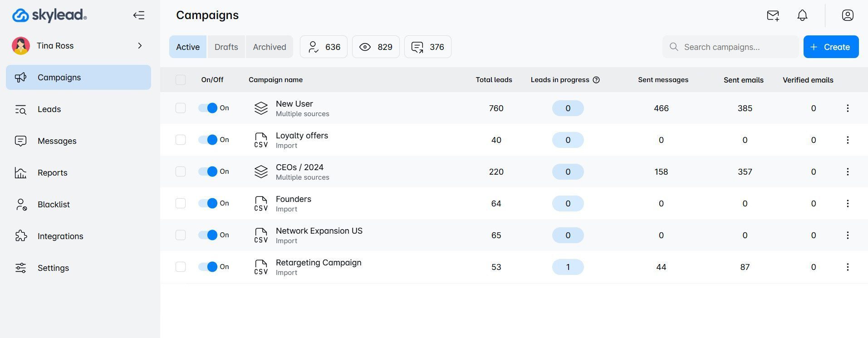The width and height of the screenshot is (868, 338).
Task: Click the search magnifier icon
Action: pos(674,47)
